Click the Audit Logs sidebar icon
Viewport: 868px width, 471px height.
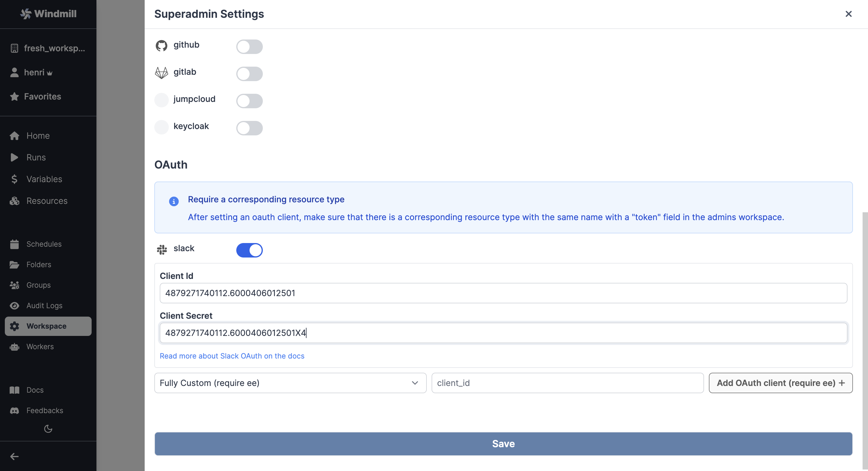point(14,305)
